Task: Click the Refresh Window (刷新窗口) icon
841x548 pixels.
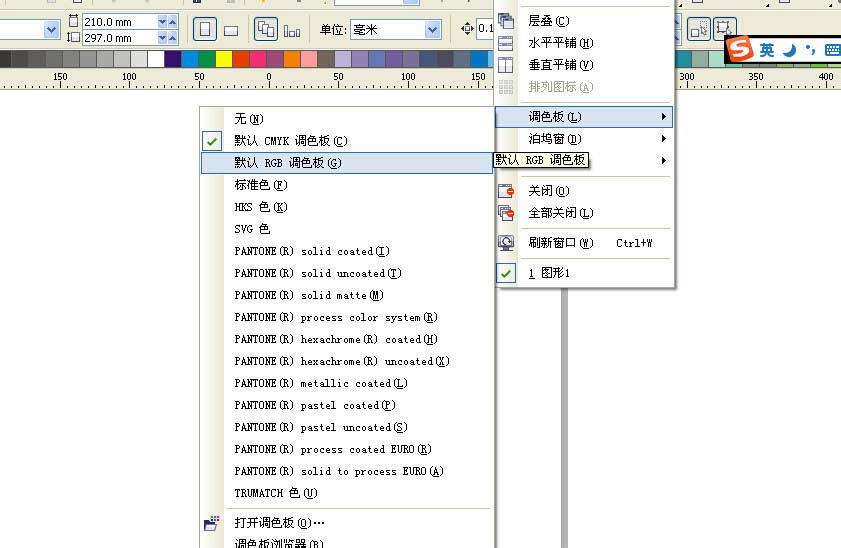Action: (507, 243)
